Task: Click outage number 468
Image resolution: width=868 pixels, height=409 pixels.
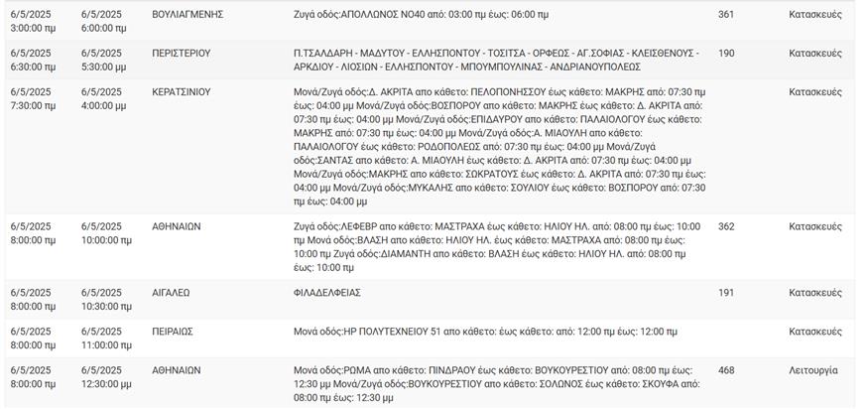Action: [726, 370]
